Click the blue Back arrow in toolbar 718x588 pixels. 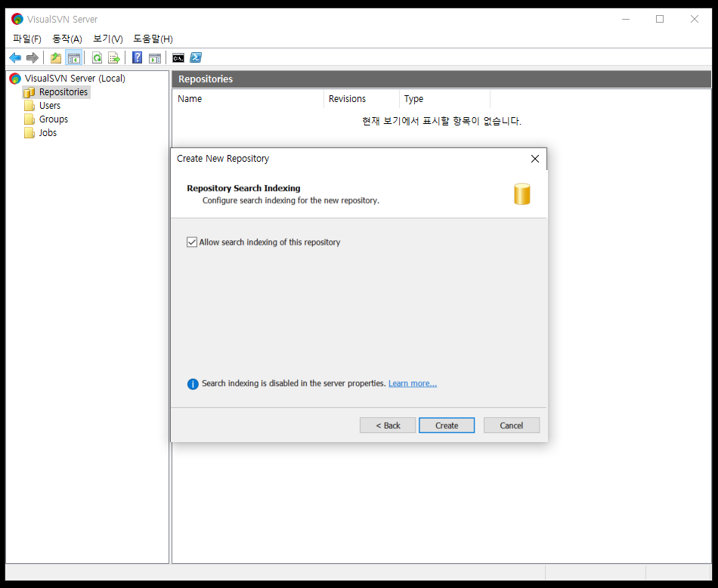[15, 57]
